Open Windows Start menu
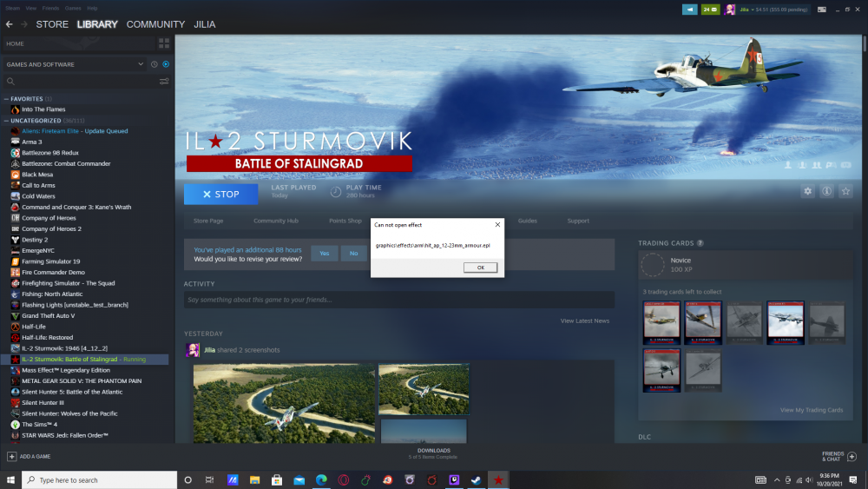868x489 pixels. [10, 479]
